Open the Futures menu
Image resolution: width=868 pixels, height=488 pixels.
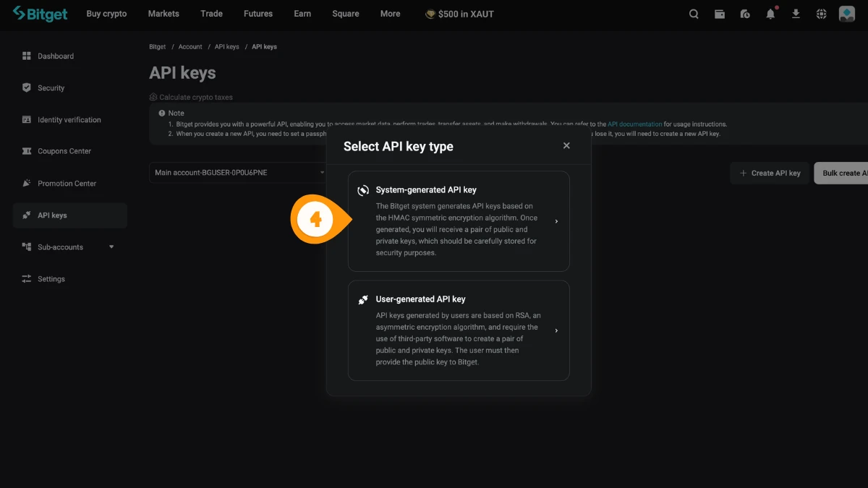pyautogui.click(x=258, y=14)
